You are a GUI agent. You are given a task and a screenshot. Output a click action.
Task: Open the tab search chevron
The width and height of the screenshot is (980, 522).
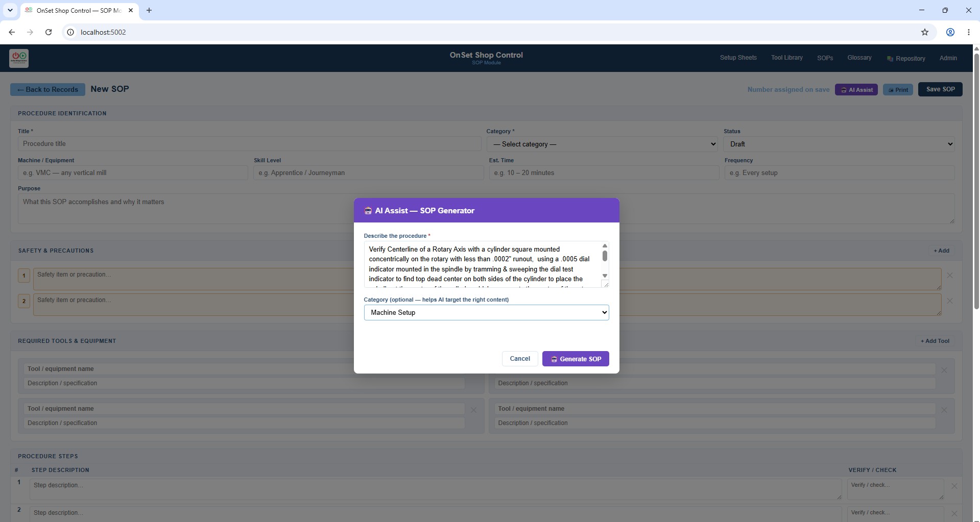pyautogui.click(x=10, y=10)
